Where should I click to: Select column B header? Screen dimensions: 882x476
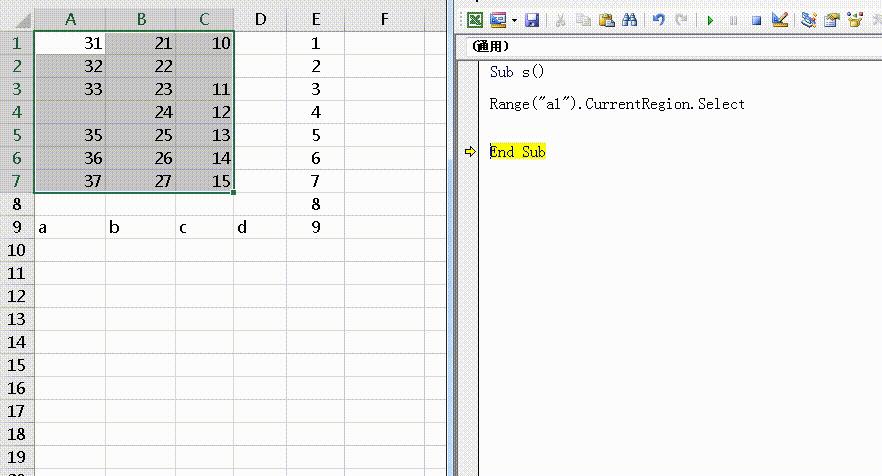[141, 20]
